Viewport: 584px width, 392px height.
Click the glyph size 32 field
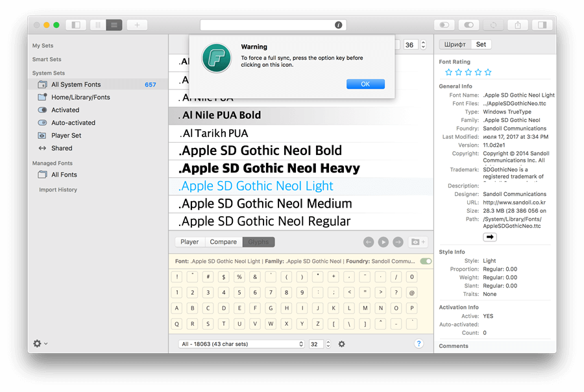[316, 344]
